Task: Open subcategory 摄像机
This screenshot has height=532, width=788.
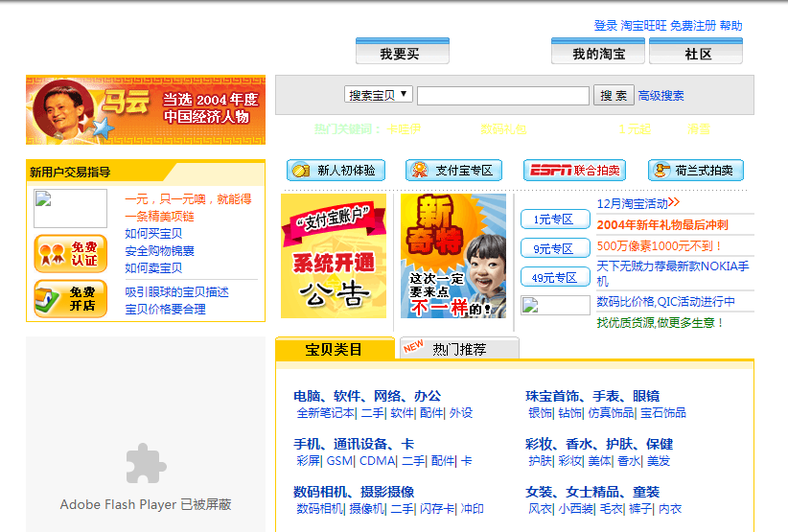Action: pos(366,509)
